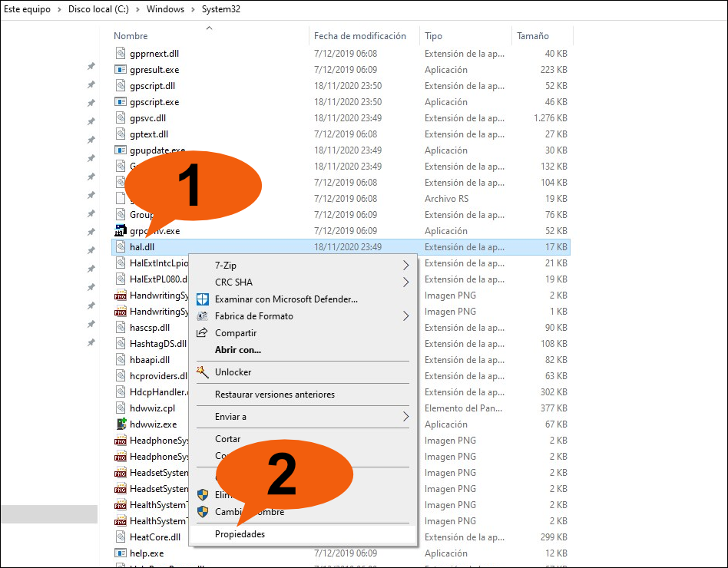The width and height of the screenshot is (728, 568).
Task: Sort by Tamaño column header
Action: pyautogui.click(x=532, y=36)
